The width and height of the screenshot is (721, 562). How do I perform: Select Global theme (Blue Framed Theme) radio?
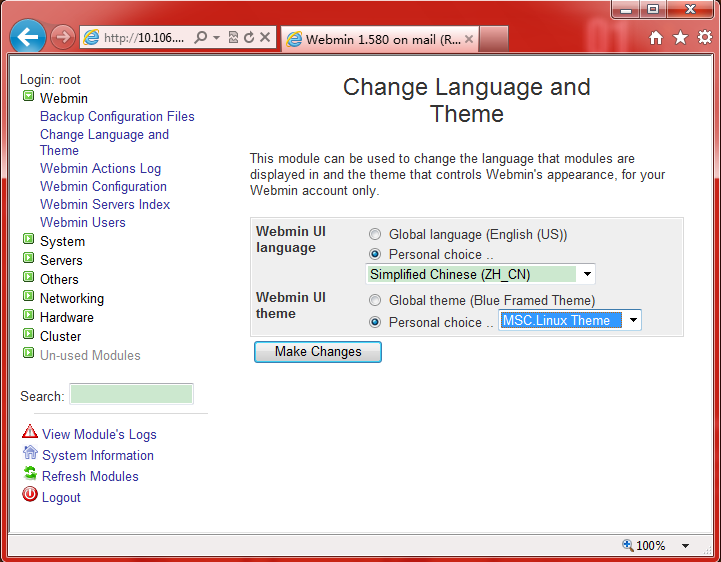pos(375,300)
